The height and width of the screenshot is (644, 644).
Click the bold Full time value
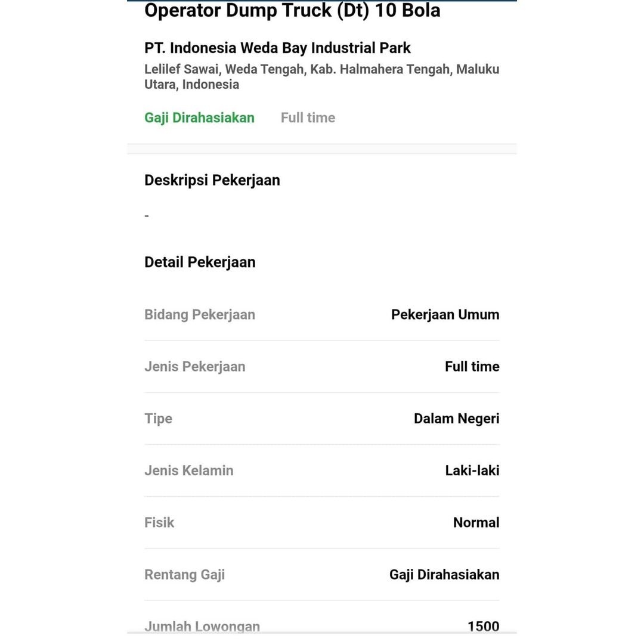[472, 366]
